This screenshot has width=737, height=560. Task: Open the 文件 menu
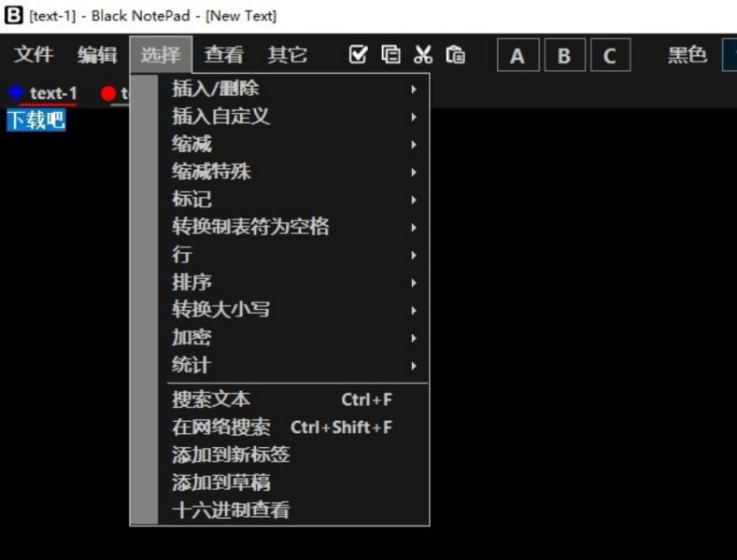click(x=34, y=54)
